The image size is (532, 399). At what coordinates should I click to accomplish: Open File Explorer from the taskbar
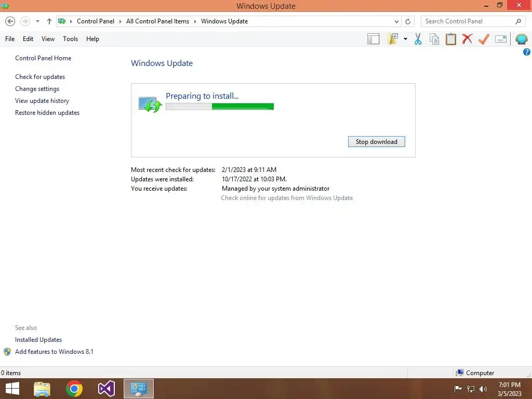point(42,389)
